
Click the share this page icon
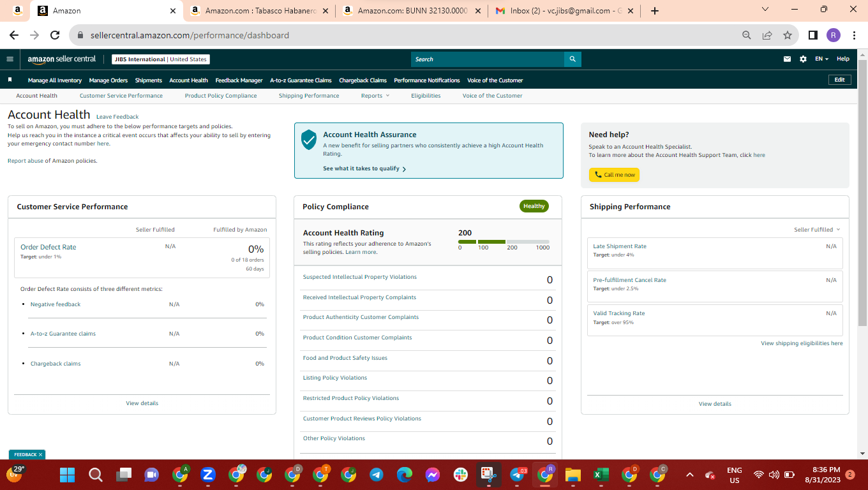coord(767,36)
